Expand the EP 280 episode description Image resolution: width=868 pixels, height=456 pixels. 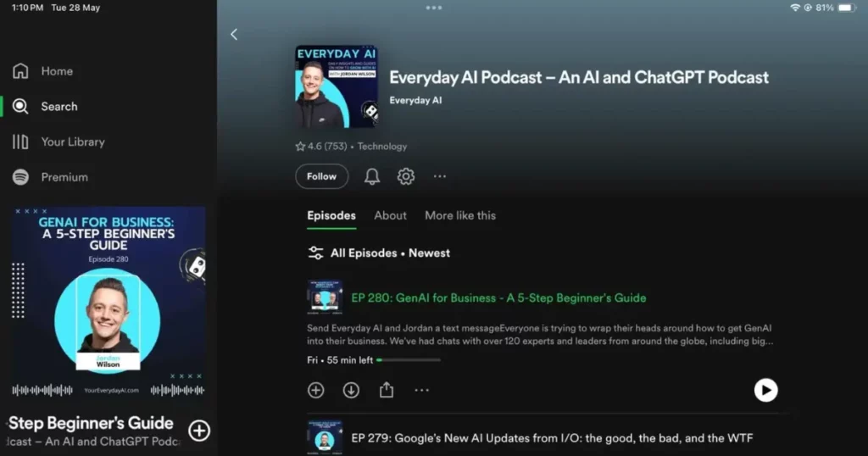[x=540, y=335]
